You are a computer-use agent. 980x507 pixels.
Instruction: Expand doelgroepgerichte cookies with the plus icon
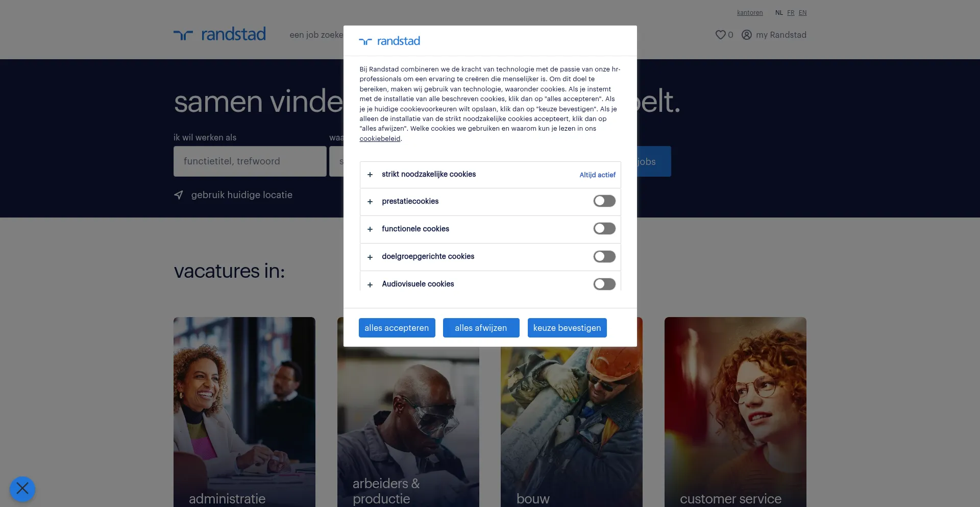pyautogui.click(x=370, y=257)
